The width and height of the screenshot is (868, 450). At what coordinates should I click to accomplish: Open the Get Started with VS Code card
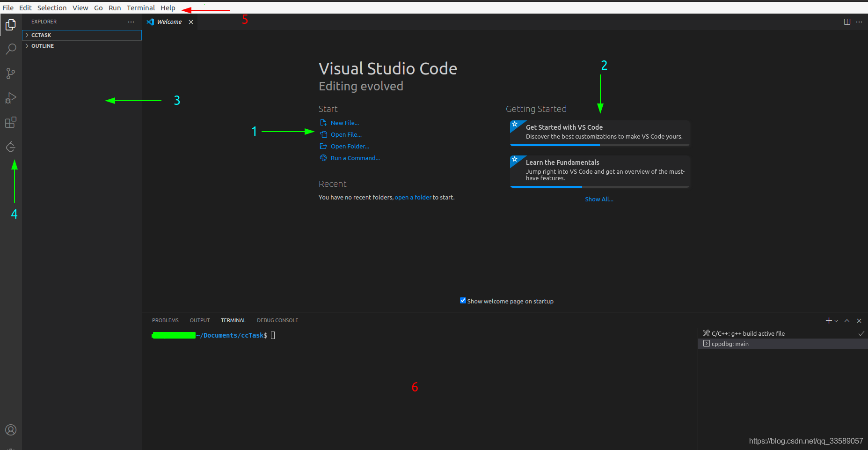600,133
